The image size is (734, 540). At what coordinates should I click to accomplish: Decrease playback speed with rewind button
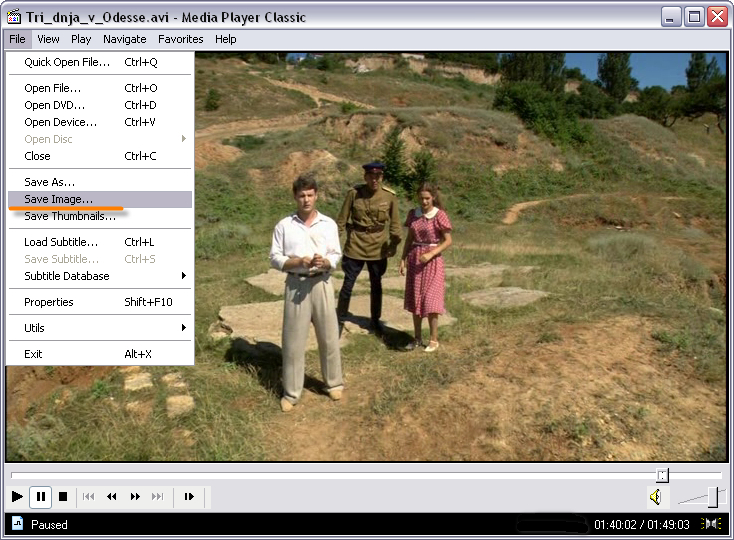coord(112,496)
